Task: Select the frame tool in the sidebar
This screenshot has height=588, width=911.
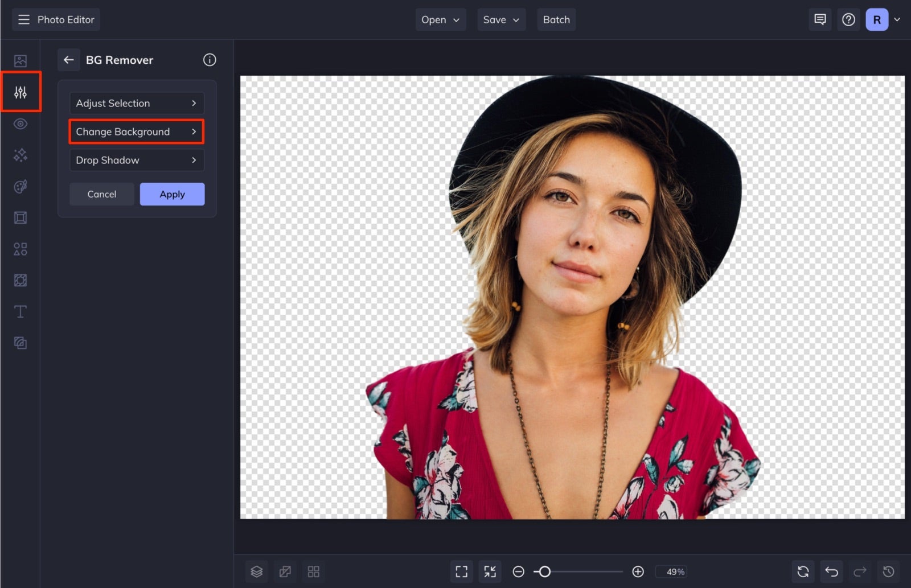Action: point(20,217)
